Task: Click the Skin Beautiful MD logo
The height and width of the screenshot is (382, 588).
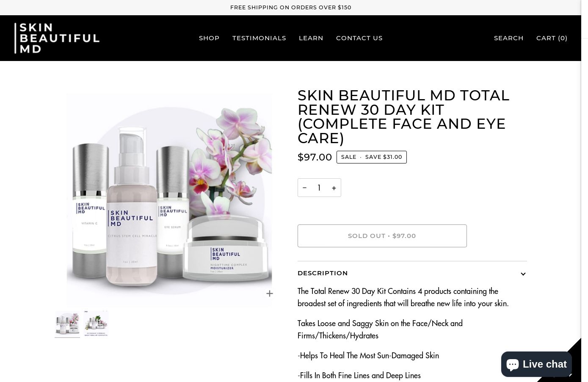Action: (57, 38)
